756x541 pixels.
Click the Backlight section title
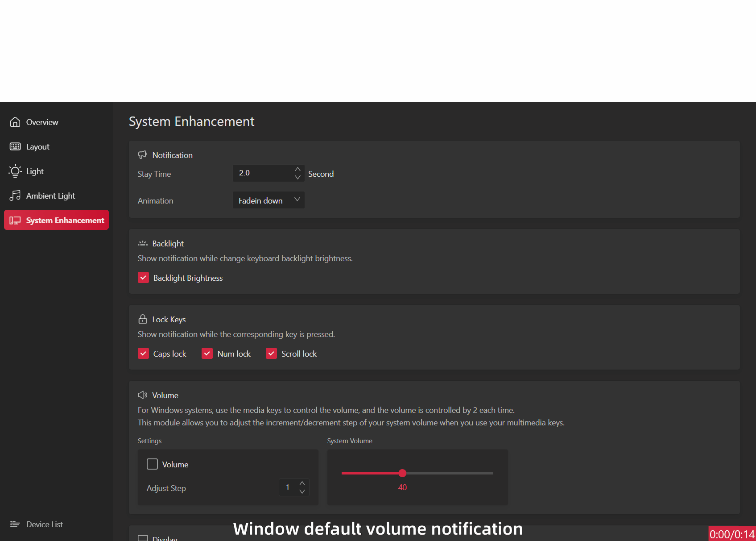168,243
